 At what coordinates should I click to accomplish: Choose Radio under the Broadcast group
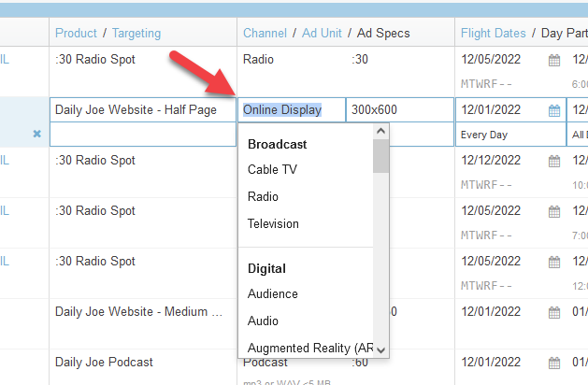(263, 197)
